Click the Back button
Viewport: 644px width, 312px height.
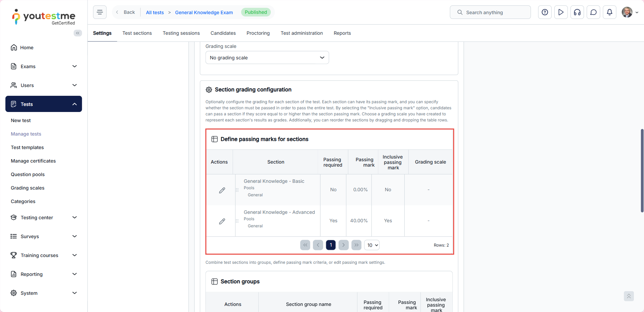(126, 12)
